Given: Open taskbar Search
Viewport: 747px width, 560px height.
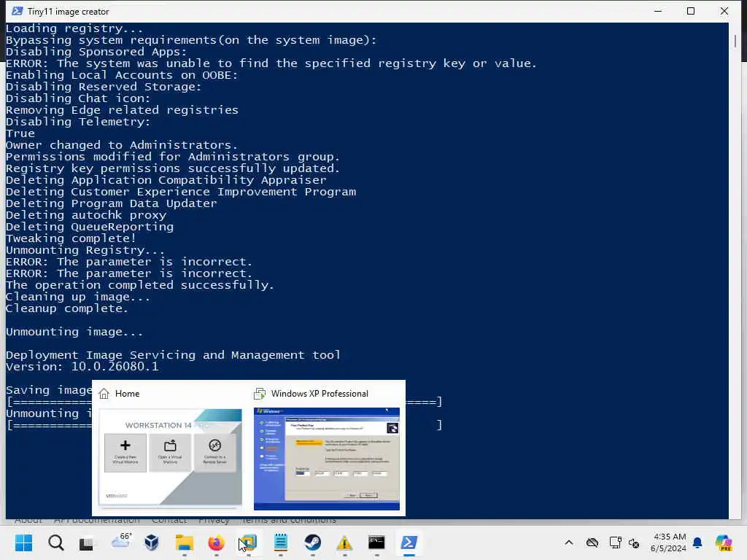Looking at the screenshot, I should 55,542.
